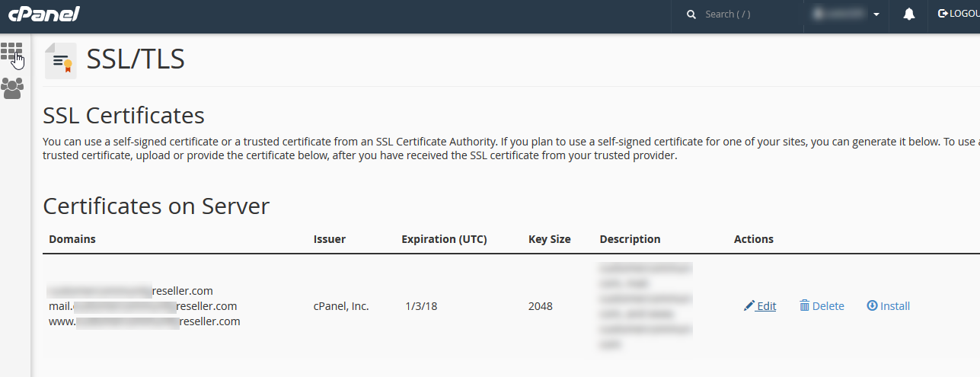Open the Home grid icon in sidebar
The width and height of the screenshot is (980, 377).
pos(11,52)
